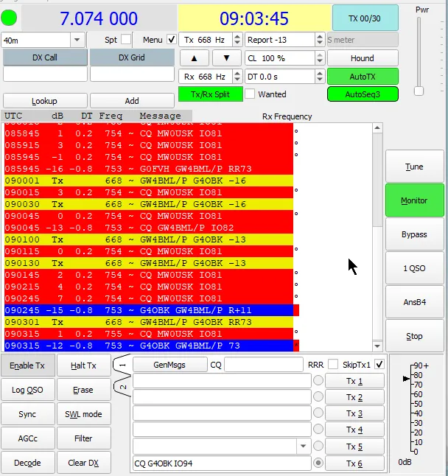Select the Tx 5 radio button
This screenshot has width=448, height=476.
pos(318,446)
